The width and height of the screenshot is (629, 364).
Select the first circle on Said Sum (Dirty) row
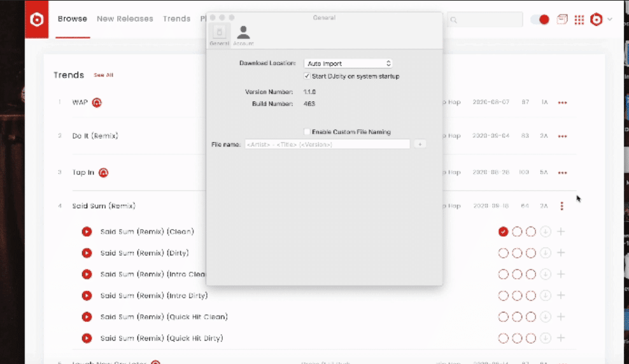(x=503, y=253)
